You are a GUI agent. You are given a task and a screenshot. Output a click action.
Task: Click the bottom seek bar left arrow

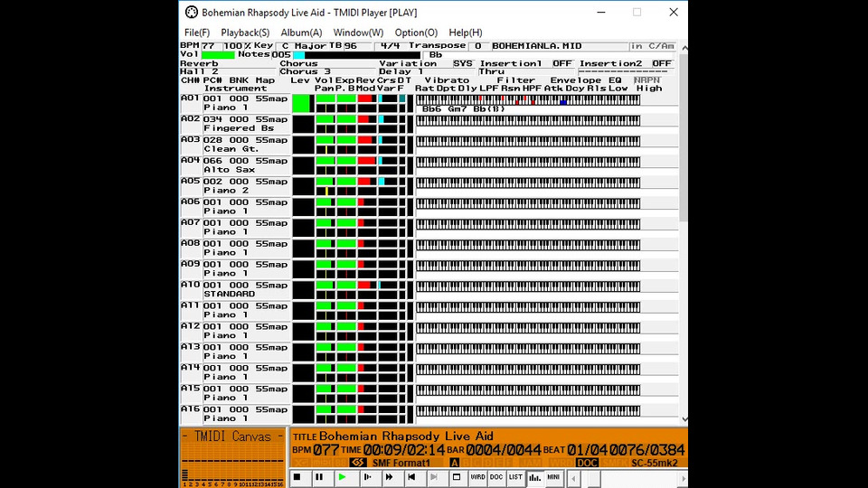pos(573,478)
